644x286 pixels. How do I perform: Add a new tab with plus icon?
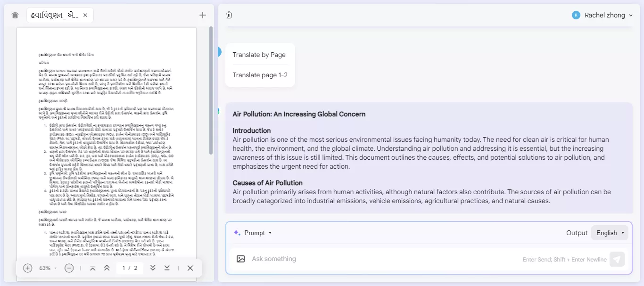(x=203, y=15)
